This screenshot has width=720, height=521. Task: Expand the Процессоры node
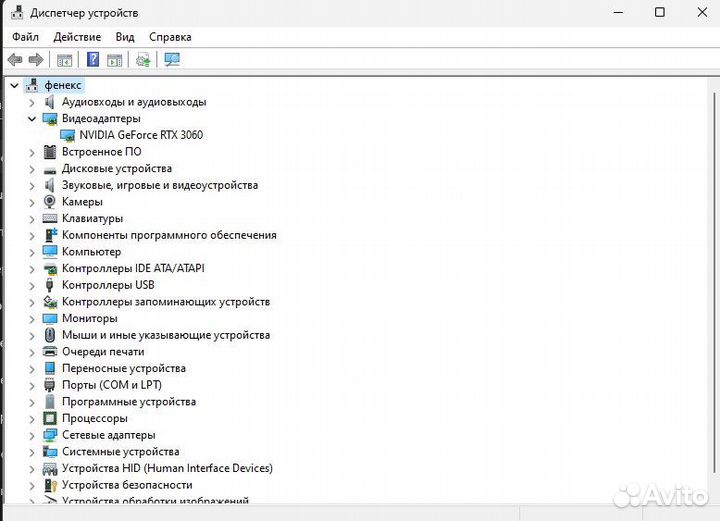point(32,418)
